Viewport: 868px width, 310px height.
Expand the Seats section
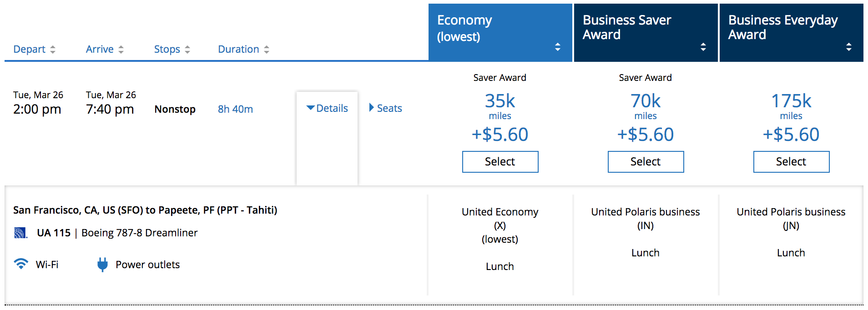click(385, 108)
